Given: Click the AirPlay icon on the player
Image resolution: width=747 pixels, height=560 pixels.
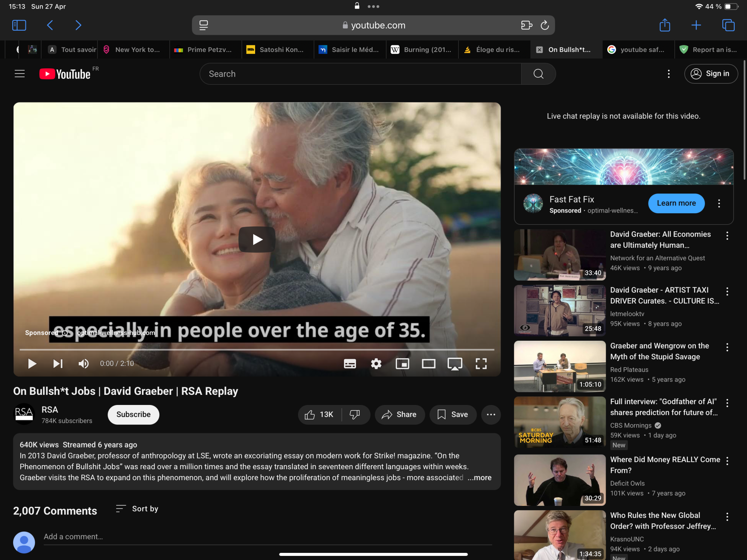Looking at the screenshot, I should point(455,363).
